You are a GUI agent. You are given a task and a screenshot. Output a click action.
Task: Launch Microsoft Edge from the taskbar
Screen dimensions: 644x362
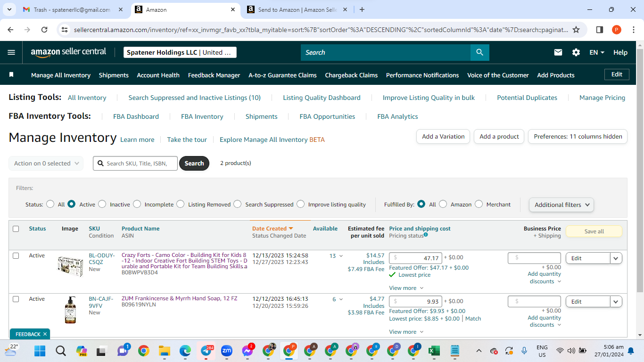coord(185,351)
